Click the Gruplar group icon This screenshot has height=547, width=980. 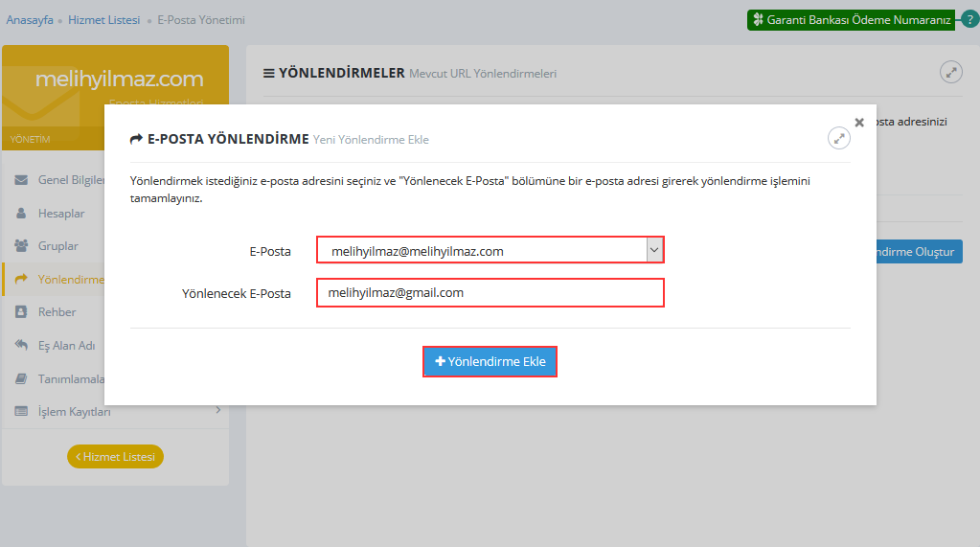pos(21,246)
